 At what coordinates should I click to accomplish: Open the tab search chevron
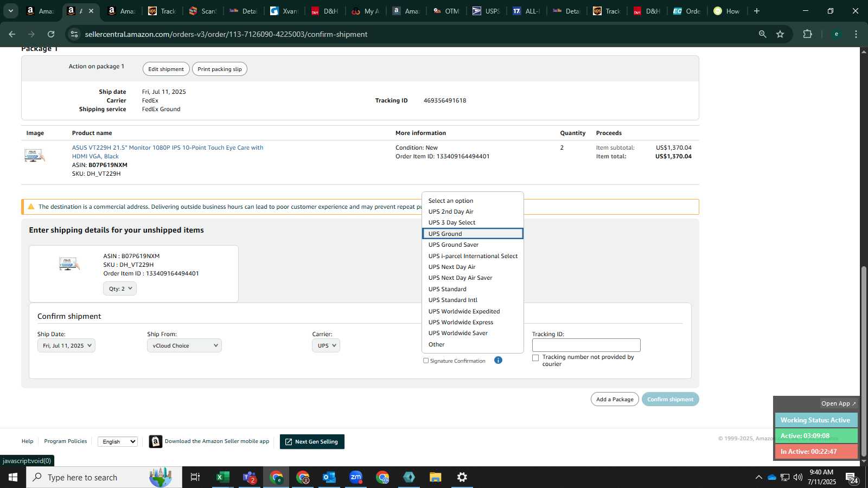click(x=10, y=11)
